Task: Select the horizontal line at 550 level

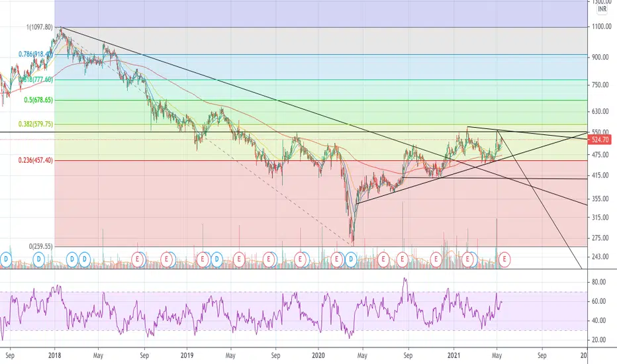Action: (293, 132)
